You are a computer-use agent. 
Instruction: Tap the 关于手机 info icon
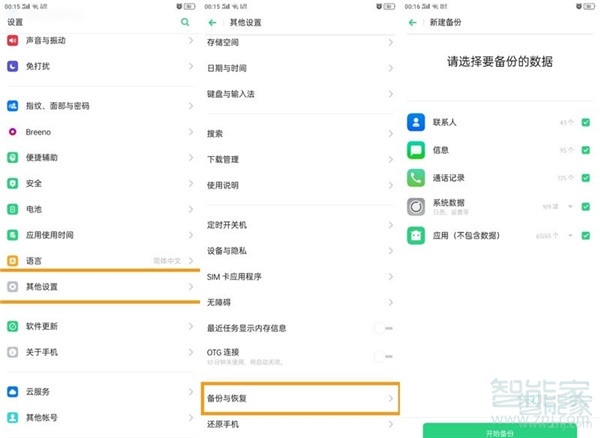[x=13, y=352]
